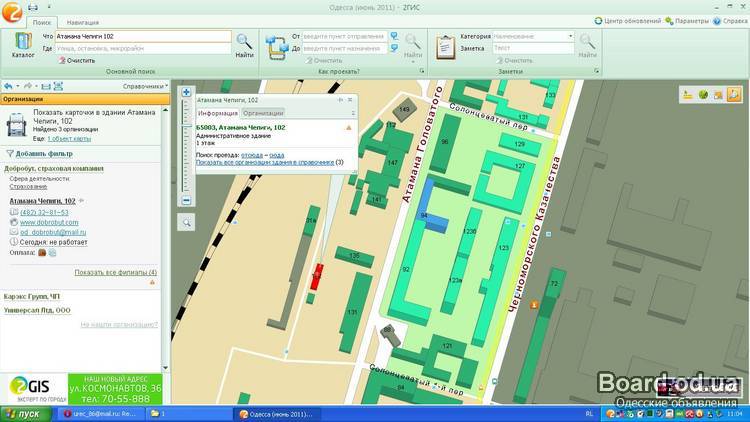750x422 pixels.
Task: Click the Не нашли организацию? link
Action: click(x=119, y=324)
